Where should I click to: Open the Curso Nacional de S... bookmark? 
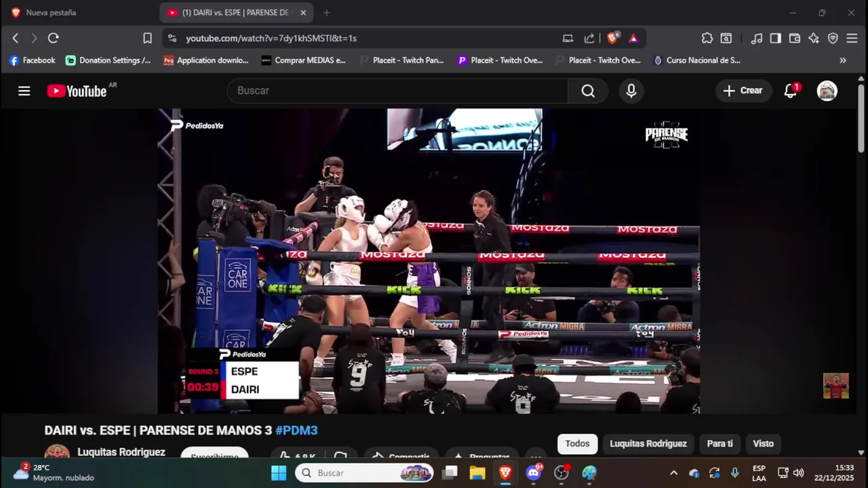click(x=697, y=60)
